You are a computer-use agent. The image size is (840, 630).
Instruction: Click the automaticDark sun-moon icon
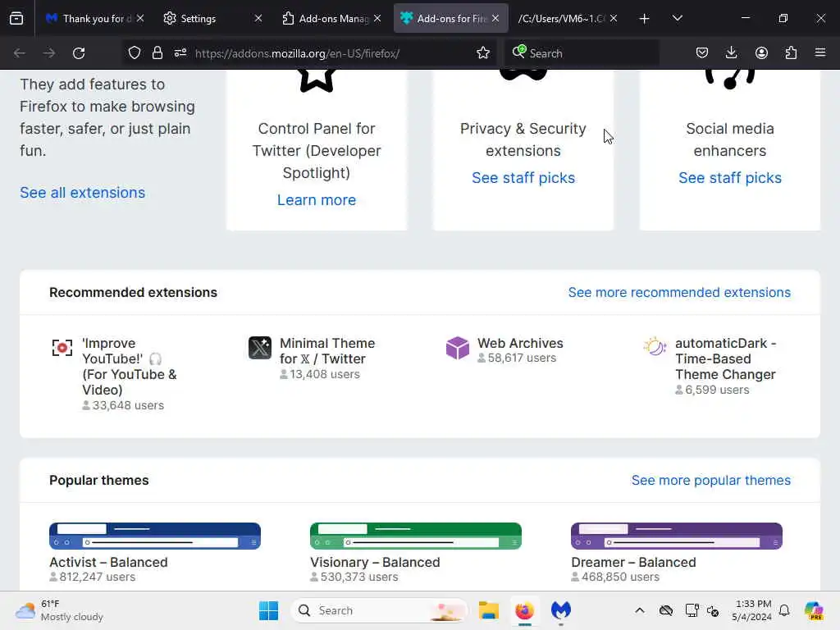coord(655,347)
